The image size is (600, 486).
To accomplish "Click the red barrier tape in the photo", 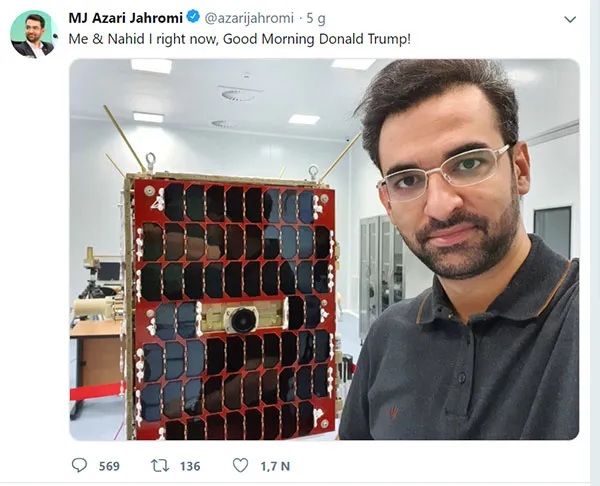I will click(x=98, y=392).
